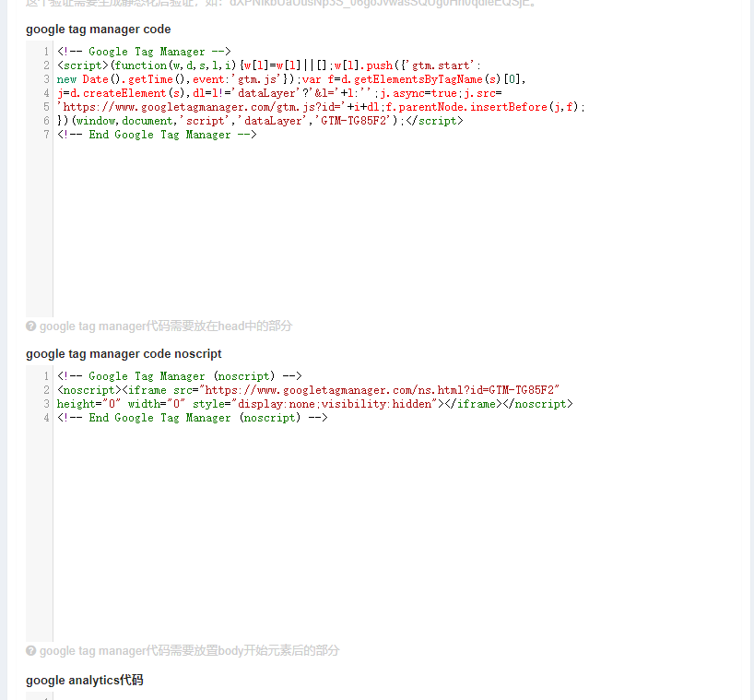Click the help icon beside head placement hint
The image size is (754, 700).
click(x=30, y=326)
